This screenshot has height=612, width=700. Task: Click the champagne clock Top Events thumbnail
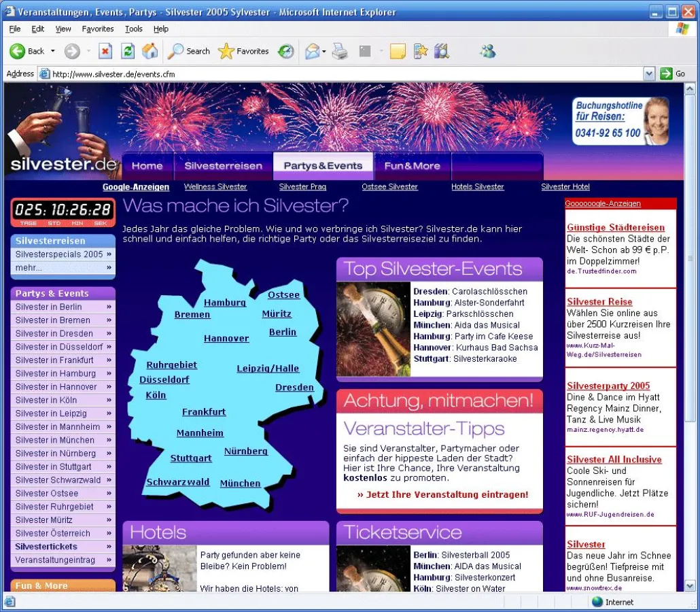coord(373,329)
